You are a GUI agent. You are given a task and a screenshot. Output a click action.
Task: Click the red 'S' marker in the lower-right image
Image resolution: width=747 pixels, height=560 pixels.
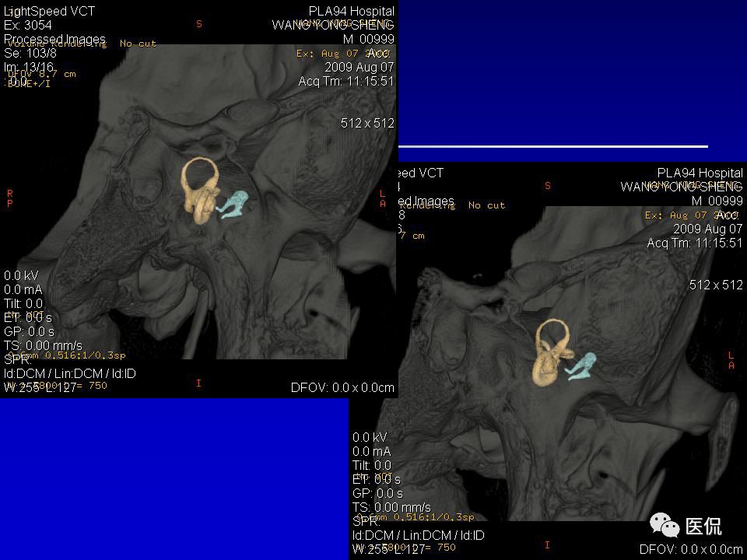pos(547,186)
